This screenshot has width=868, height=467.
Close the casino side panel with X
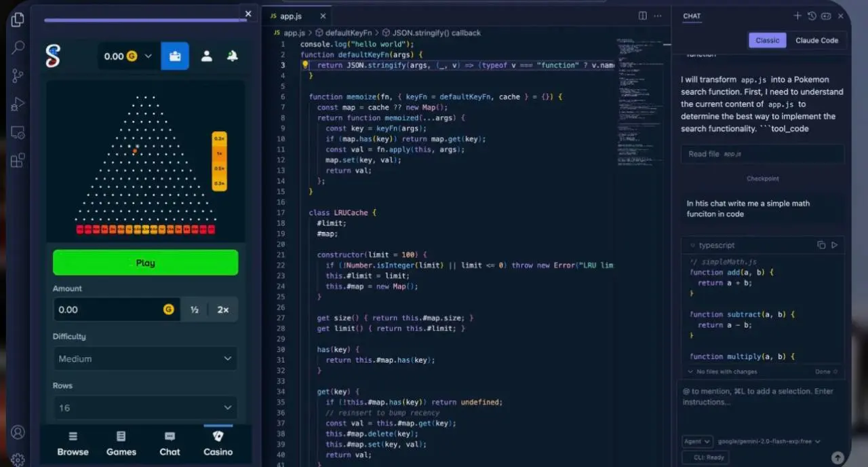(248, 14)
